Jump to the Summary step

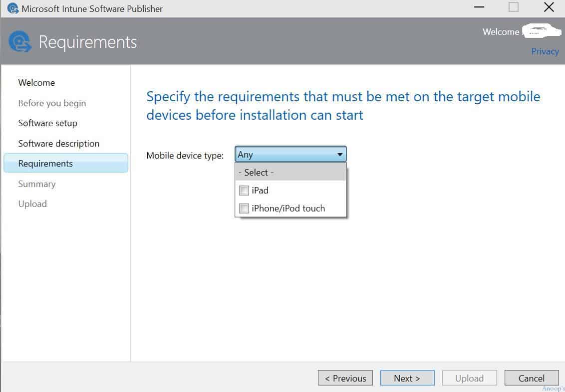[37, 184]
